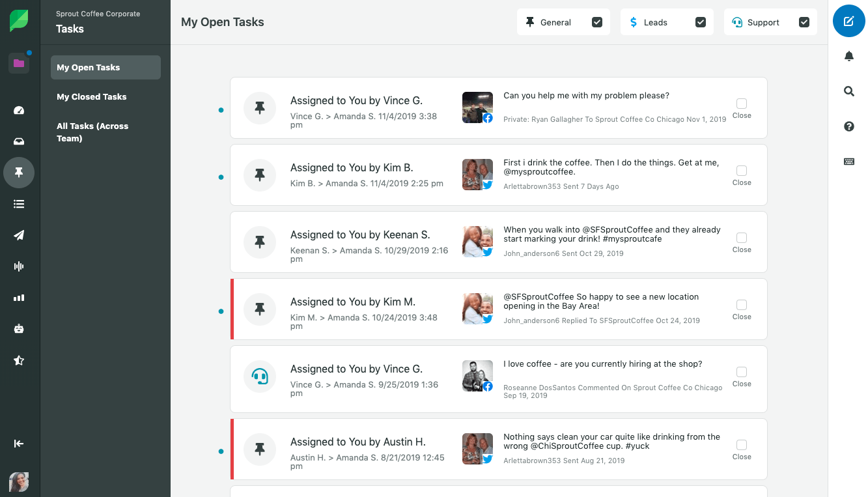The width and height of the screenshot is (868, 497).
Task: Open the user profile avatar
Action: (x=19, y=482)
